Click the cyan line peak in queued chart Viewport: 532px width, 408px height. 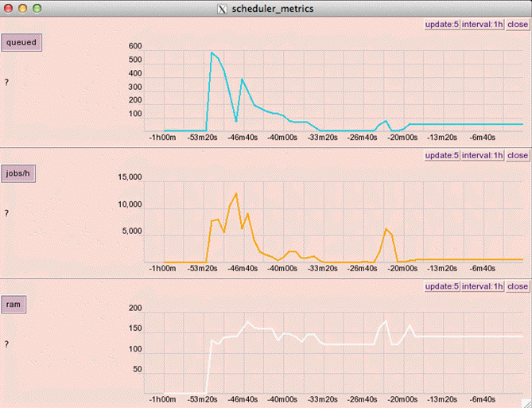point(212,52)
